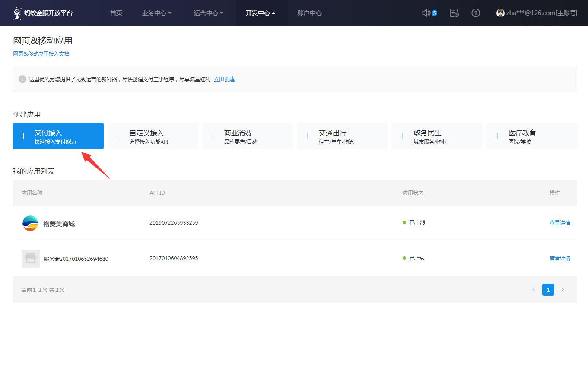This screenshot has height=380, width=588.
Task: Expand the 运营中心 dropdown menu
Action: click(x=208, y=13)
